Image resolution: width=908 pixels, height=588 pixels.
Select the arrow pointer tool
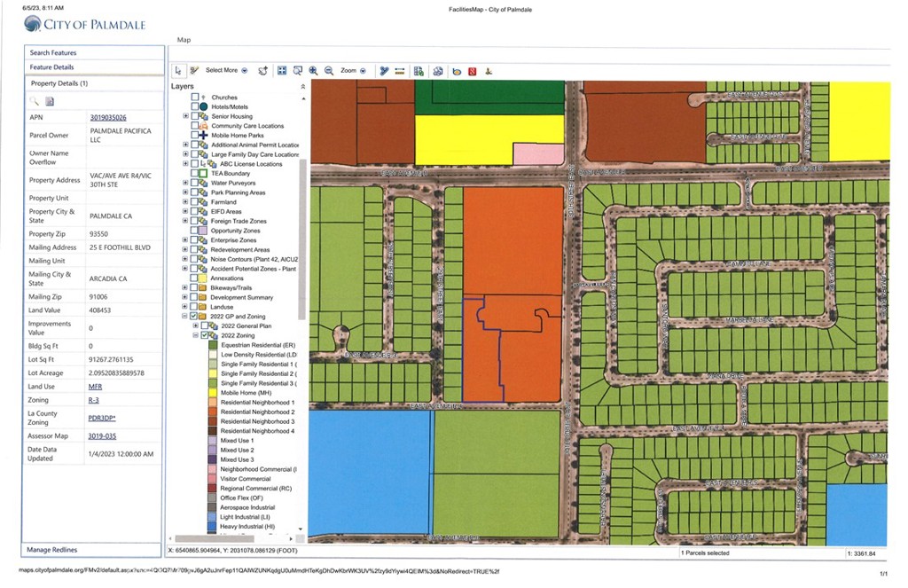coord(177,71)
